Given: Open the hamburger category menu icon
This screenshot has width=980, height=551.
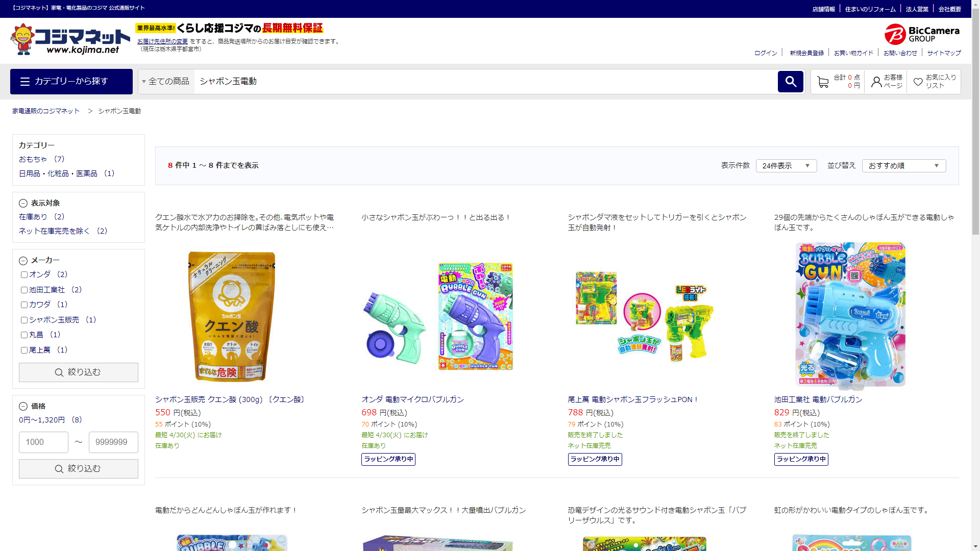Looking at the screenshot, I should click(x=25, y=82).
